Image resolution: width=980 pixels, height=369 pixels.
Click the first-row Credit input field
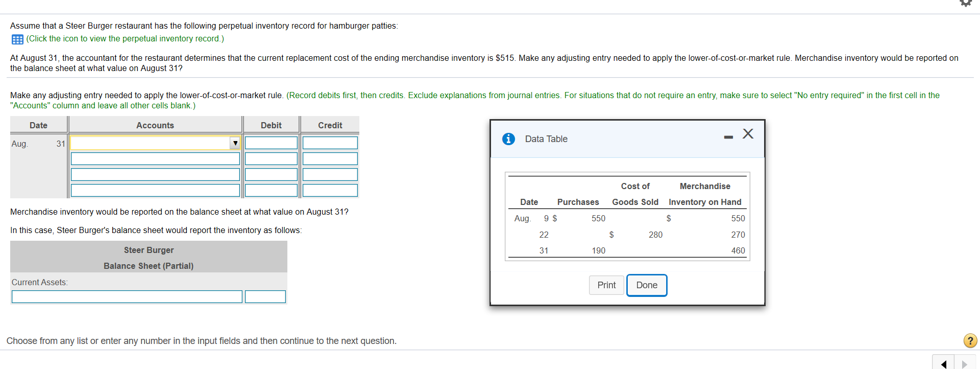(x=330, y=143)
